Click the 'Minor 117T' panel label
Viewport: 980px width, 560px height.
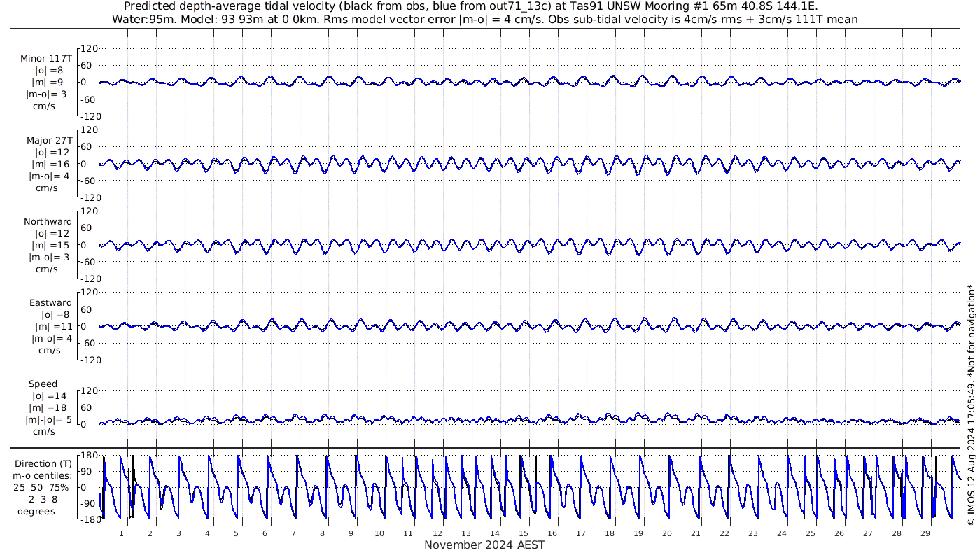point(46,58)
